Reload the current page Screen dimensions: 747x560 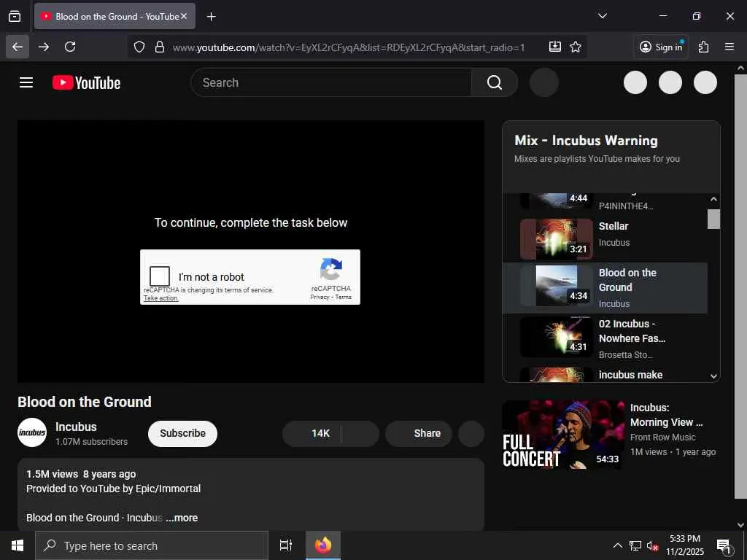70,47
